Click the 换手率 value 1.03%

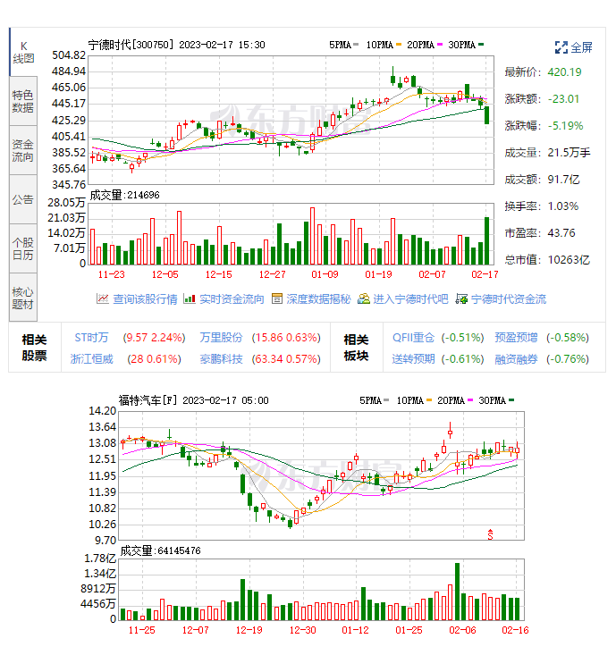point(563,206)
